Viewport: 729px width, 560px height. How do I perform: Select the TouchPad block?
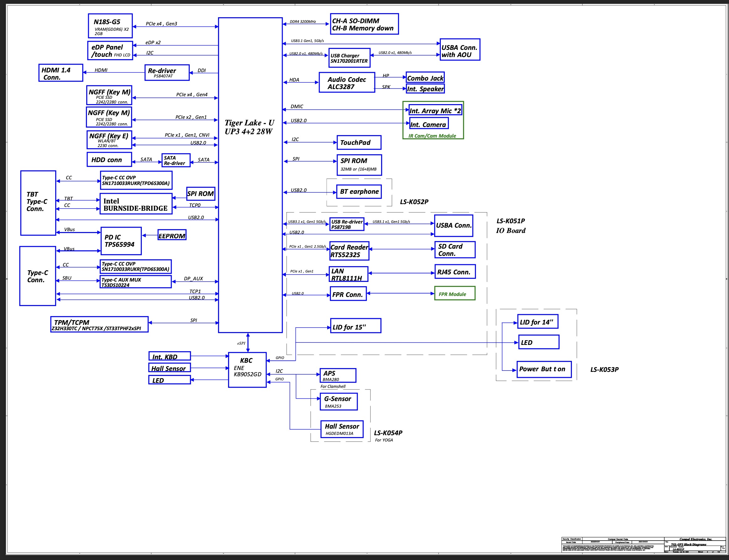click(359, 143)
